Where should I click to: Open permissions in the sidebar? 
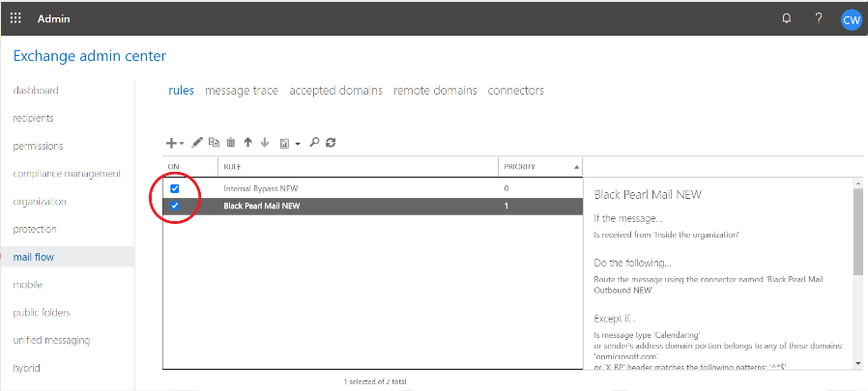38,146
